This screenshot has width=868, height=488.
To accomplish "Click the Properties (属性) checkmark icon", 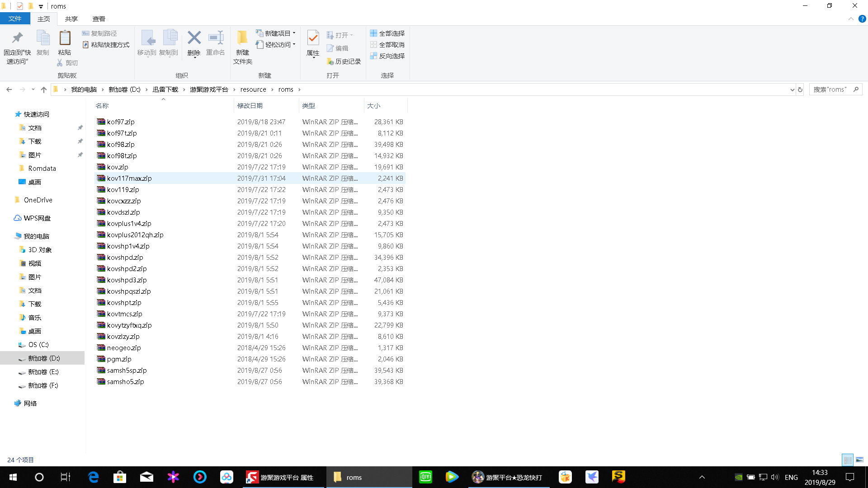I will click(313, 38).
